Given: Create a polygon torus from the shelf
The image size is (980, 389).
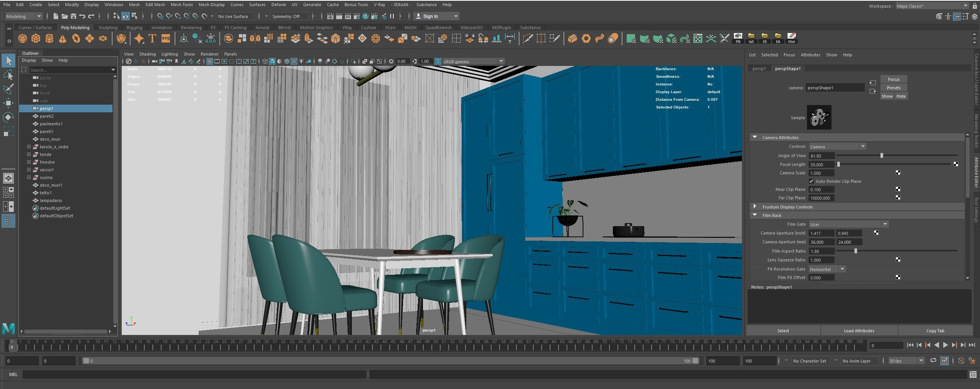Looking at the screenshot, I should pyautogui.click(x=76, y=38).
